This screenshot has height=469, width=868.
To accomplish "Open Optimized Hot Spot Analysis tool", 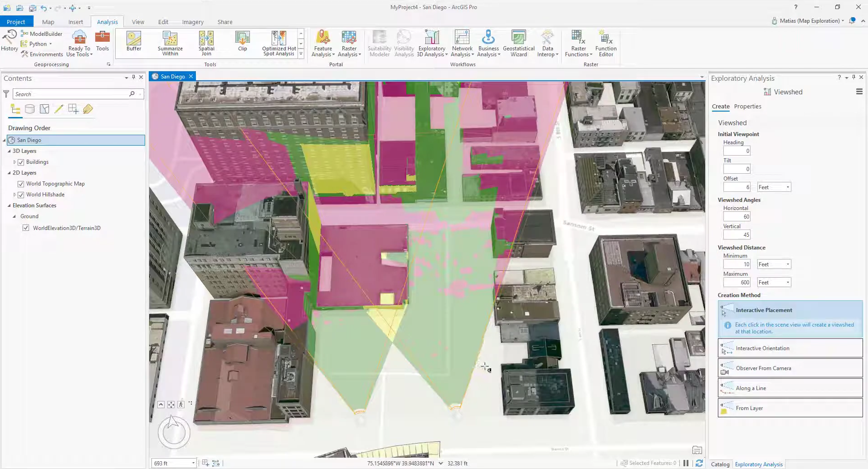I will tap(279, 44).
